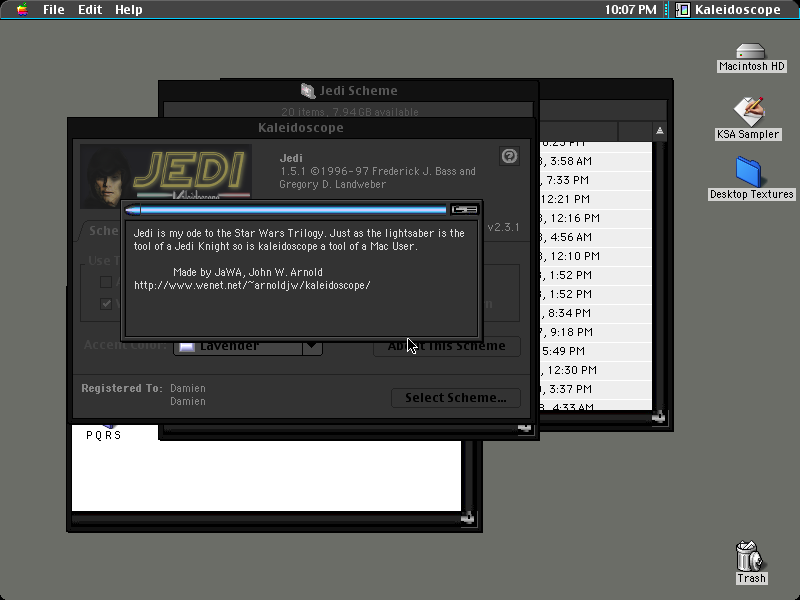Open the Edit menu
The height and width of the screenshot is (600, 800).
90,10
